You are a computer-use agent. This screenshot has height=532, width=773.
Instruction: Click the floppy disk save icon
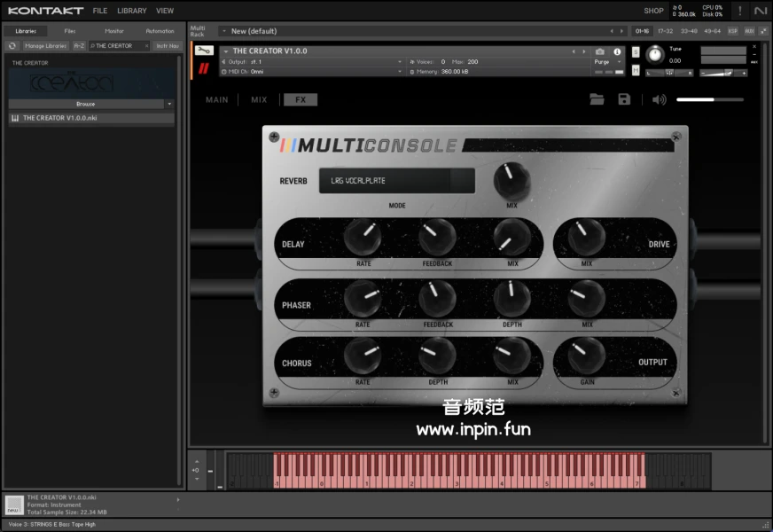(x=624, y=99)
